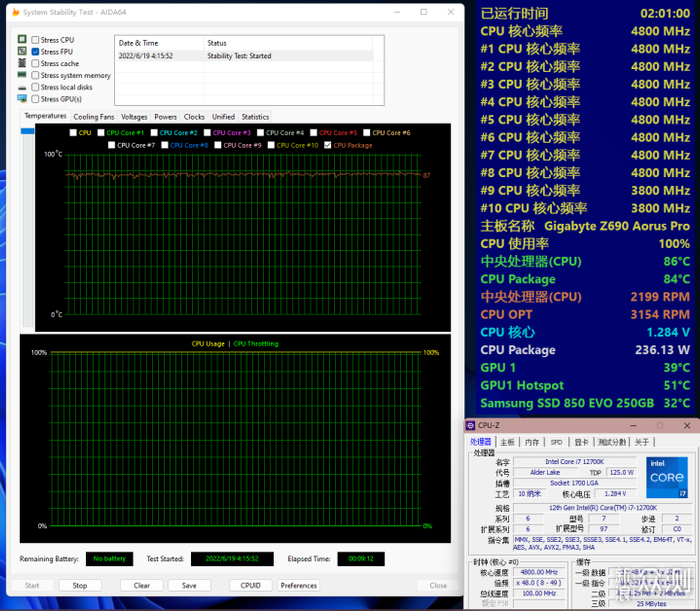Click the FPU icon beside Stress FPU
The width and height of the screenshot is (700, 611).
(22, 52)
